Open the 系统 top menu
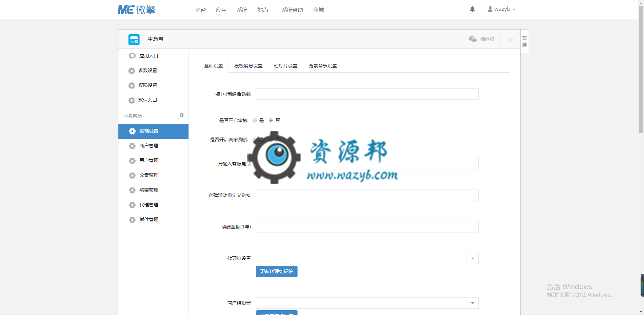The width and height of the screenshot is (644, 315). click(x=242, y=10)
